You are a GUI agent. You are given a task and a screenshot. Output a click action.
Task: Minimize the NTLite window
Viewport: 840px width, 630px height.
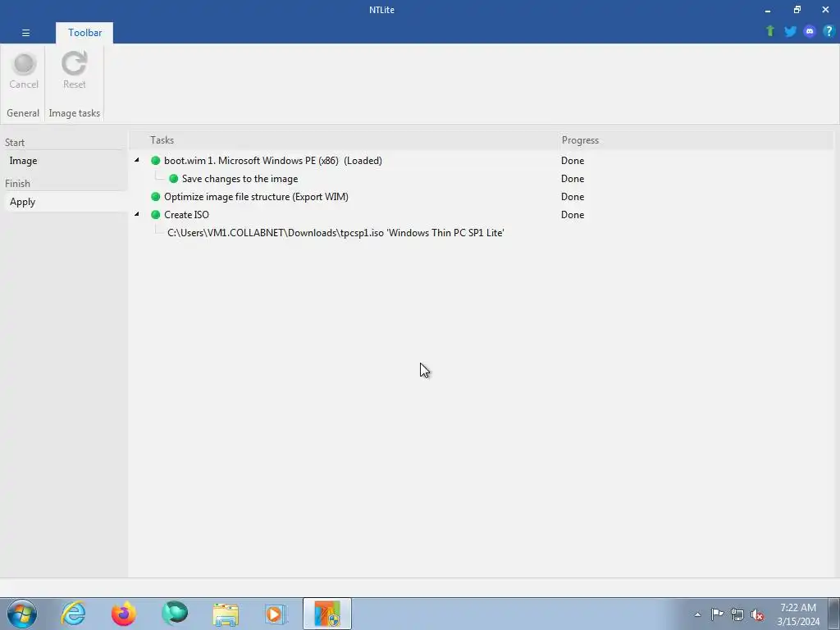tap(768, 10)
